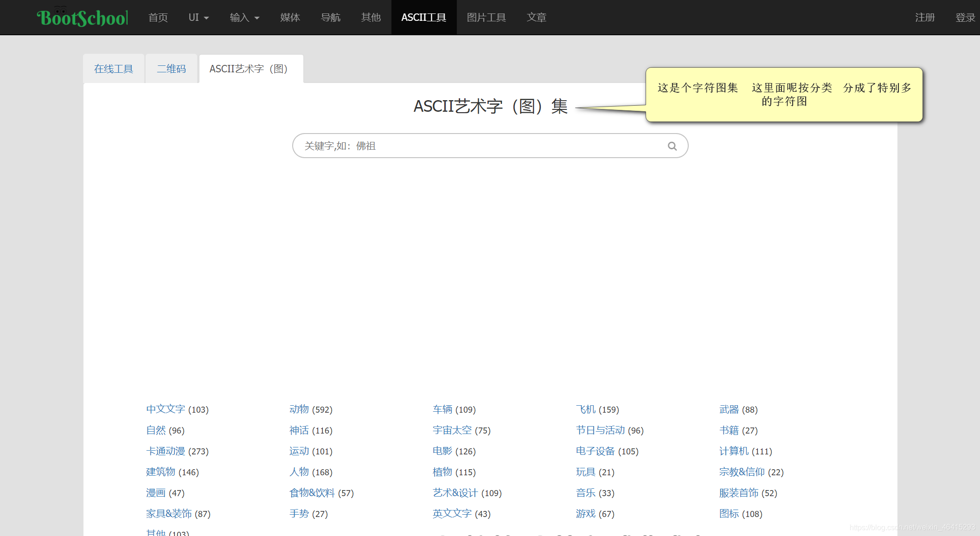Open the 服装首饰 (52) category
The image size is (980, 536).
pos(739,492)
